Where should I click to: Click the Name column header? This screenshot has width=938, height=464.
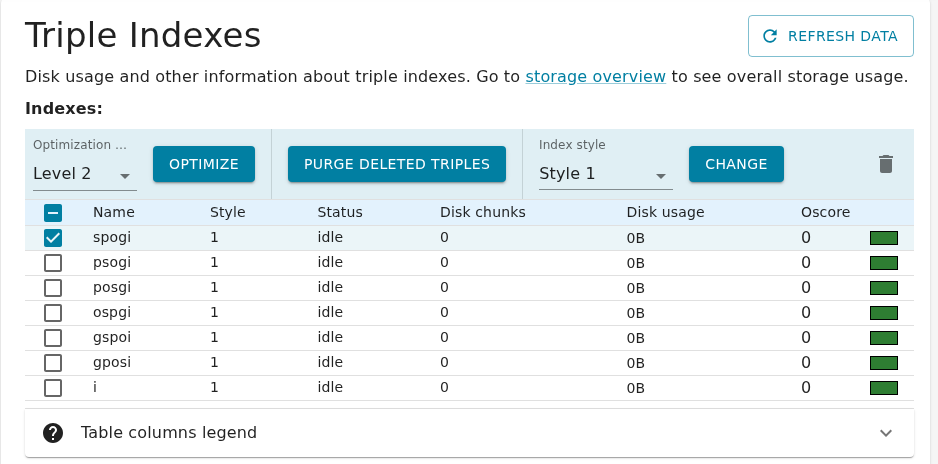point(114,212)
